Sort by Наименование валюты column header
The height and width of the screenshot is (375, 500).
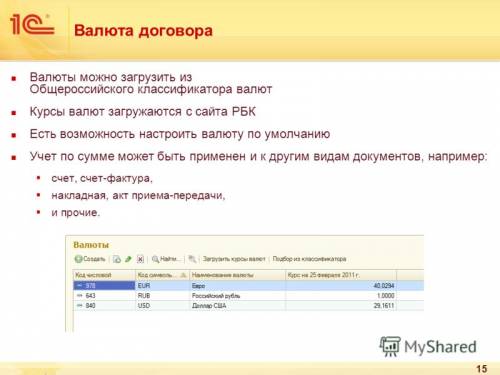tap(237, 275)
